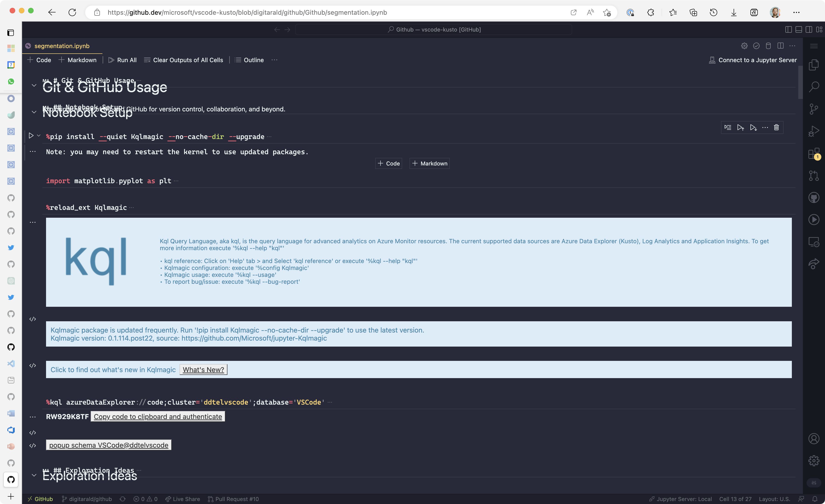Open the Live Share view

pyautogui.click(x=814, y=264)
